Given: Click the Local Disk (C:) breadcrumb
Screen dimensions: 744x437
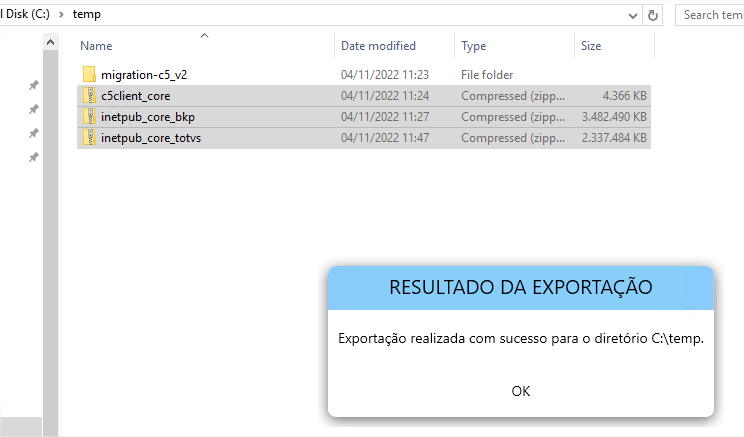Looking at the screenshot, I should pyautogui.click(x=25, y=14).
